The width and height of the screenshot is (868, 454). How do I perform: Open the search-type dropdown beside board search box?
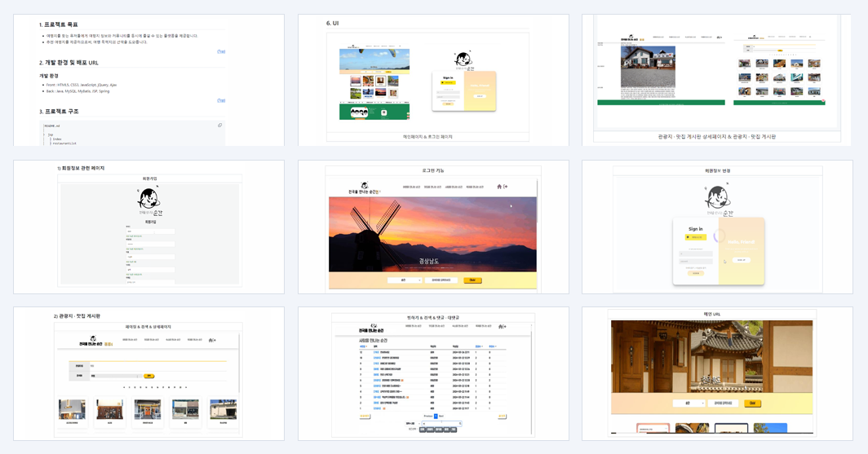point(413,424)
